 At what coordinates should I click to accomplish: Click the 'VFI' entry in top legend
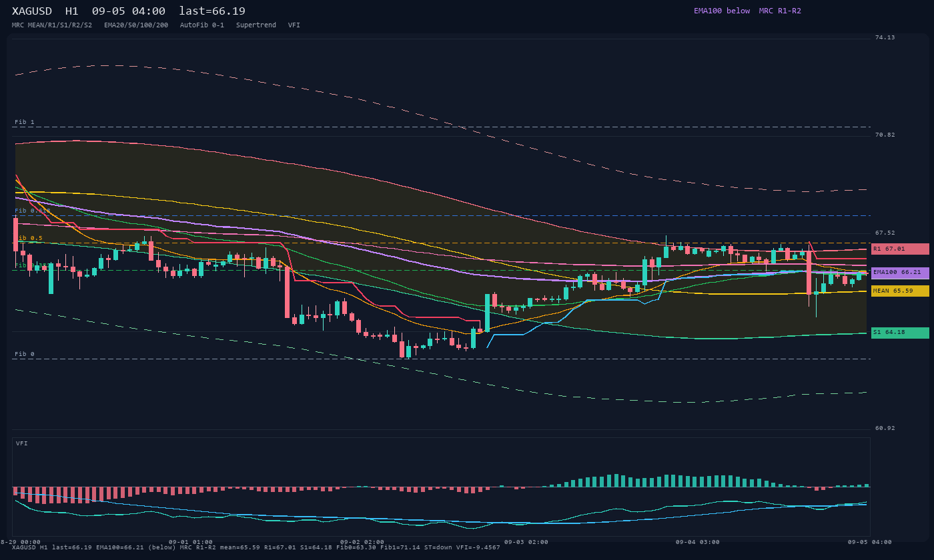pos(294,25)
